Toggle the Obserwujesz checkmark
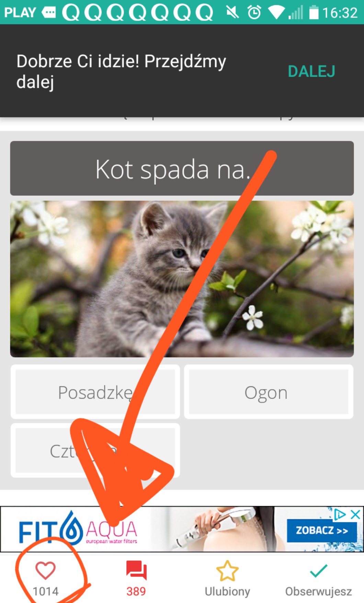 pyautogui.click(x=318, y=571)
